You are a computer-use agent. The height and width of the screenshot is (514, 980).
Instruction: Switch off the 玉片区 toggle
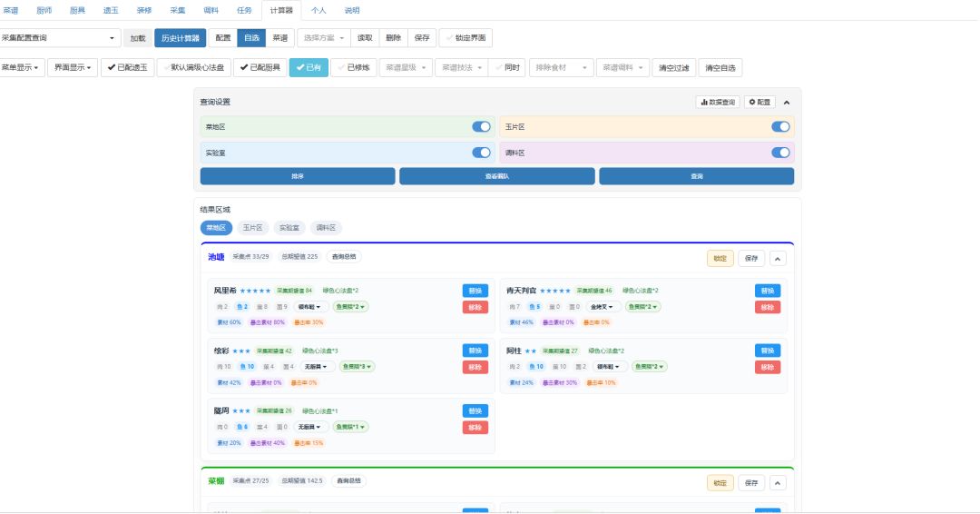pyautogui.click(x=780, y=127)
